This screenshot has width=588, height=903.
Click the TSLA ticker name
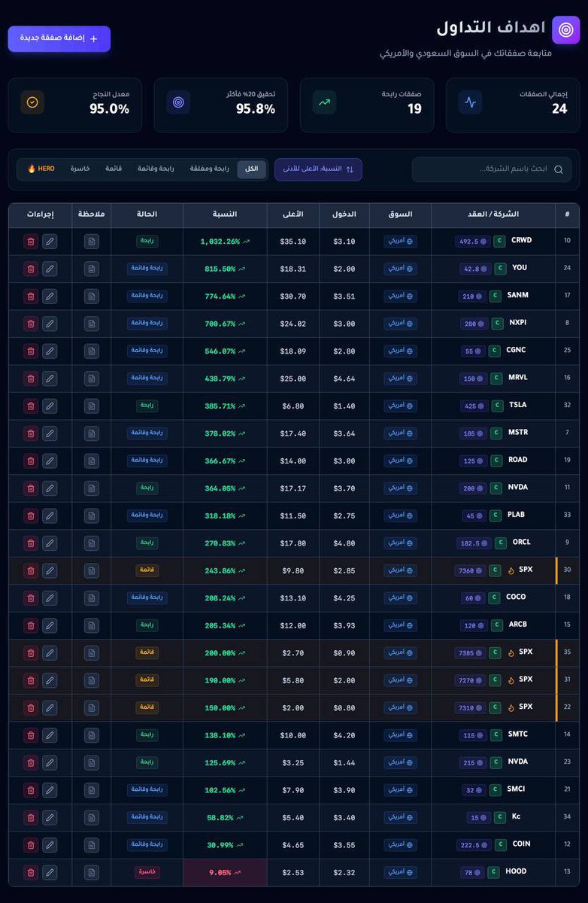518,405
